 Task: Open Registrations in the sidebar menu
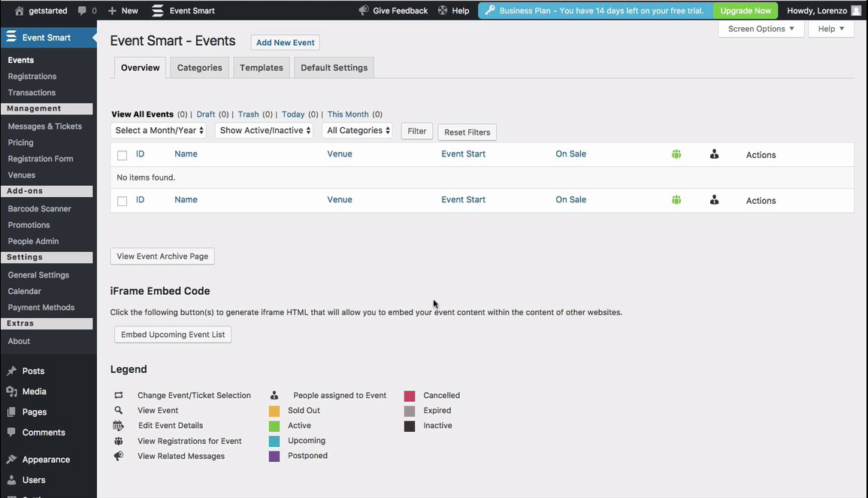tap(32, 76)
